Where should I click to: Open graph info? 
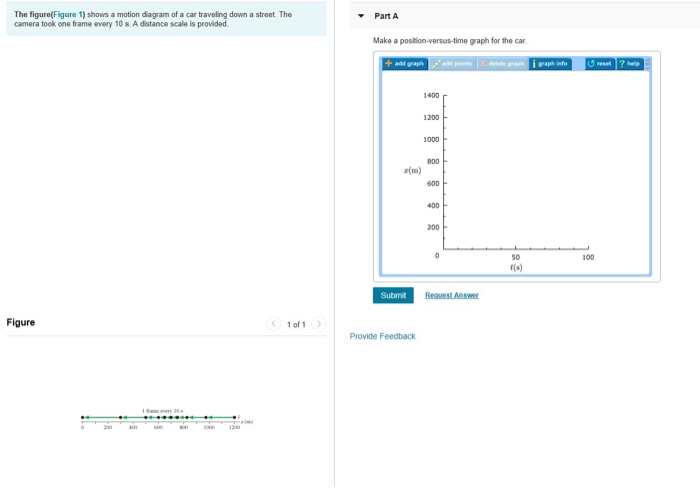[x=550, y=63]
